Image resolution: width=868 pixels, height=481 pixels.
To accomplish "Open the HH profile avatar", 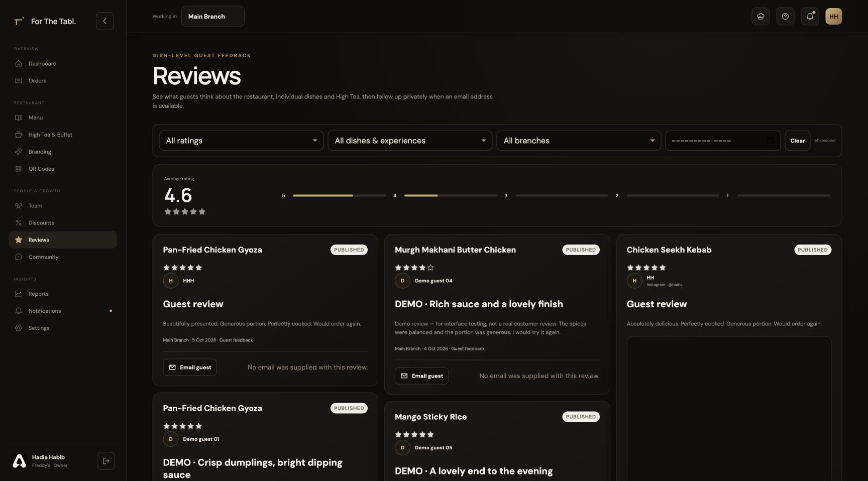I will pos(833,17).
